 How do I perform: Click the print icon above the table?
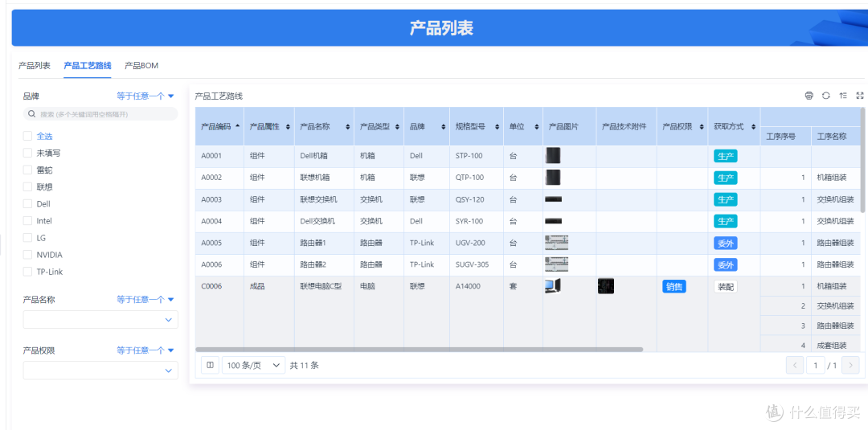point(809,96)
